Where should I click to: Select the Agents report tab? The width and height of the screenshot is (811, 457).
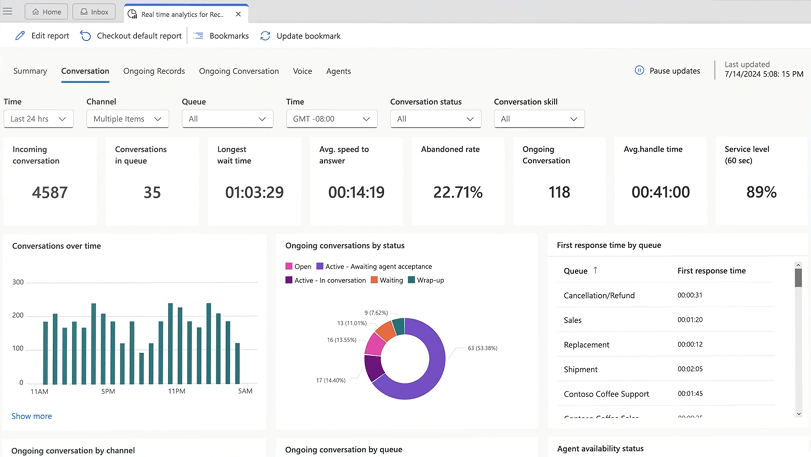click(x=338, y=71)
